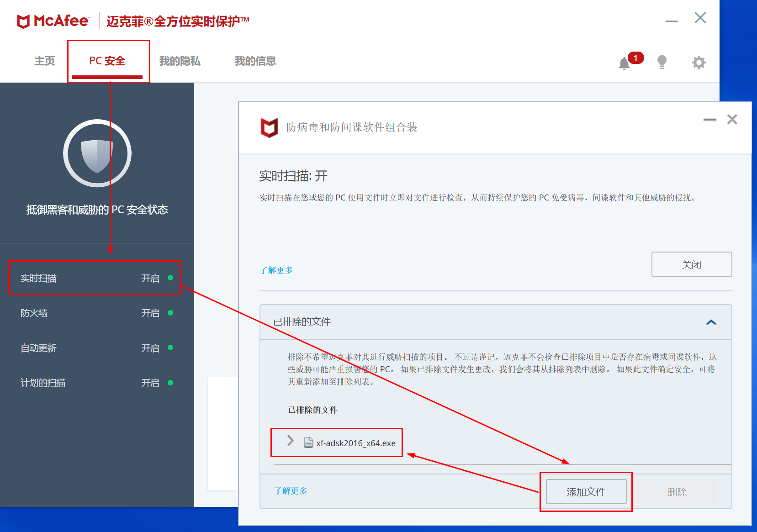Click the shield status icon in sidebar
This screenshot has height=532, width=757.
[97, 153]
